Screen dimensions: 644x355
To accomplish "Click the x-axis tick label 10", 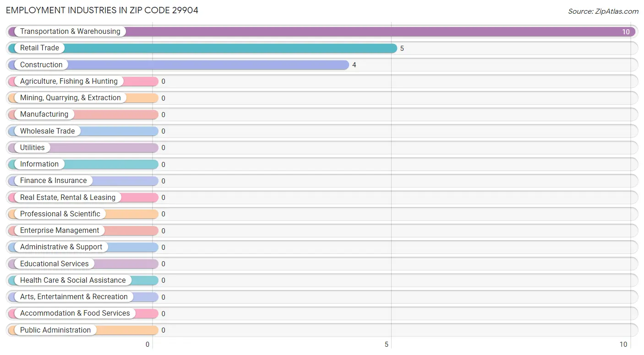I will pos(623,344).
